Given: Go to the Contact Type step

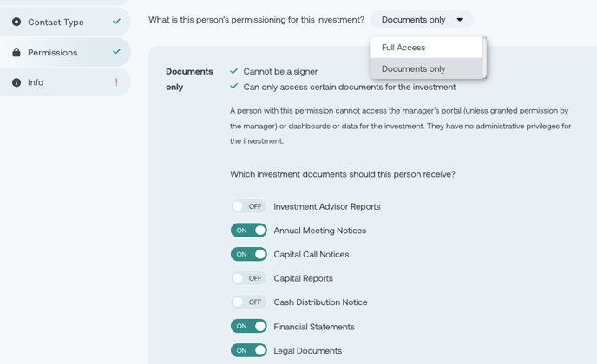Looking at the screenshot, I should click(65, 22).
